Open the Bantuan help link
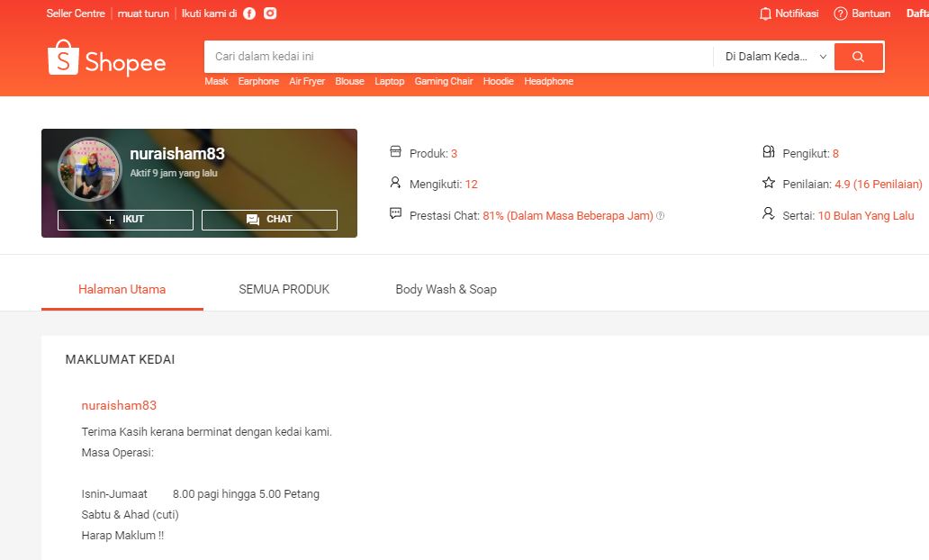The width and height of the screenshot is (929, 560). (x=871, y=14)
